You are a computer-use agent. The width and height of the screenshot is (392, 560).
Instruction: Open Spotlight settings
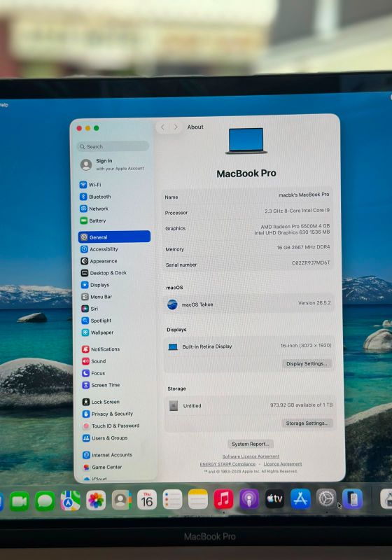tap(97, 321)
